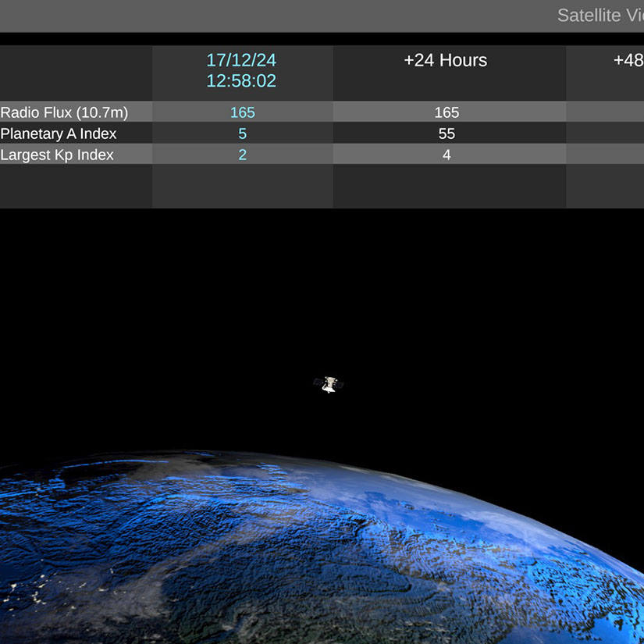Screen dimensions: 644x644
Task: Click the 12:58:02 timestamp
Action: coord(242,80)
